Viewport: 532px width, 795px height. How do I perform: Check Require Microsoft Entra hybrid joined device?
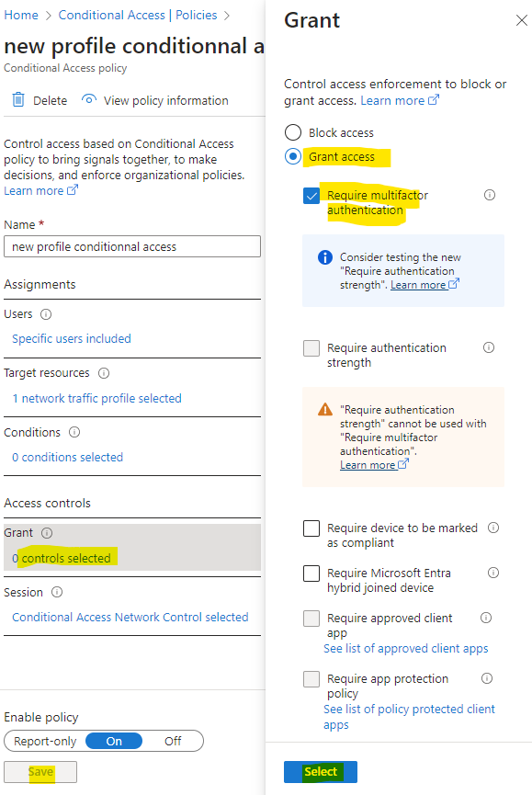(311, 574)
